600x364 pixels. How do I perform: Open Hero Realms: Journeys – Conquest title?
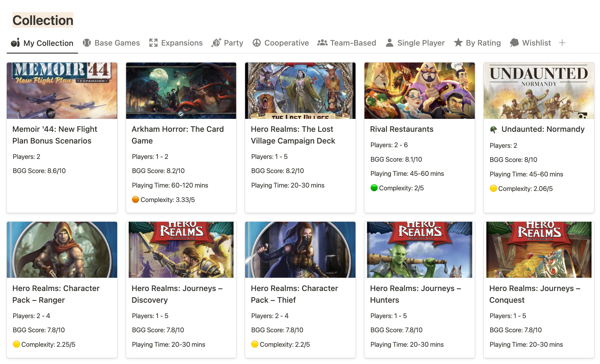point(535,294)
